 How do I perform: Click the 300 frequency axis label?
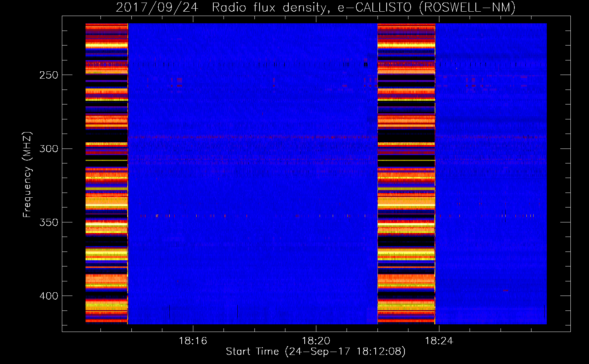[x=49, y=149]
